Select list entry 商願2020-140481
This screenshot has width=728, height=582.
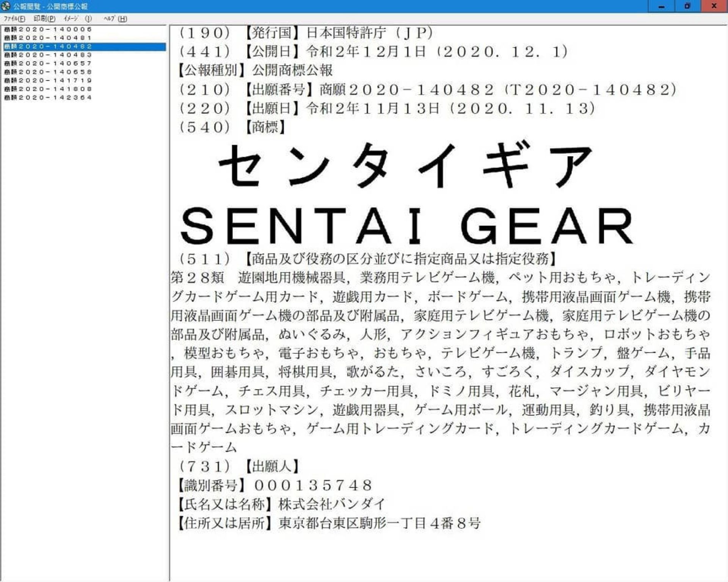click(x=48, y=38)
